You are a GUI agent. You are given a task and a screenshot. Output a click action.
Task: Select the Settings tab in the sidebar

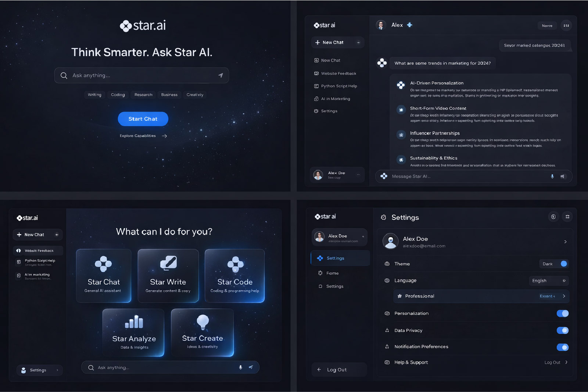tap(340, 258)
